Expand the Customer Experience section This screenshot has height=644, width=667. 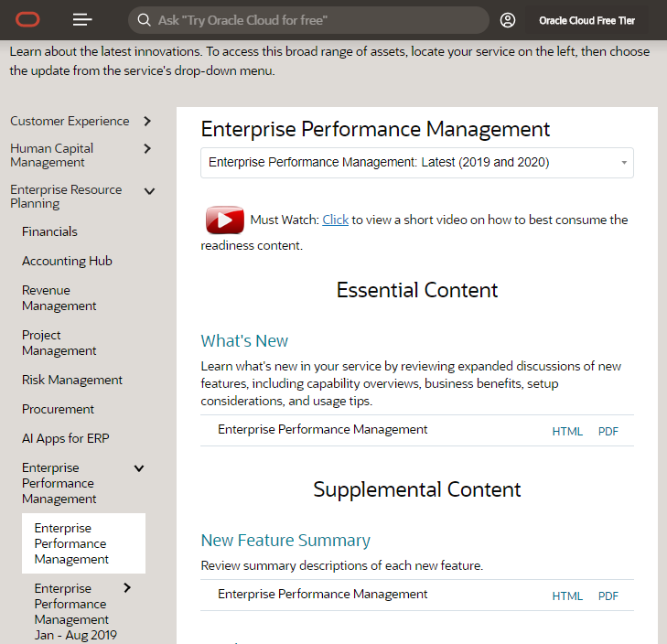147,121
